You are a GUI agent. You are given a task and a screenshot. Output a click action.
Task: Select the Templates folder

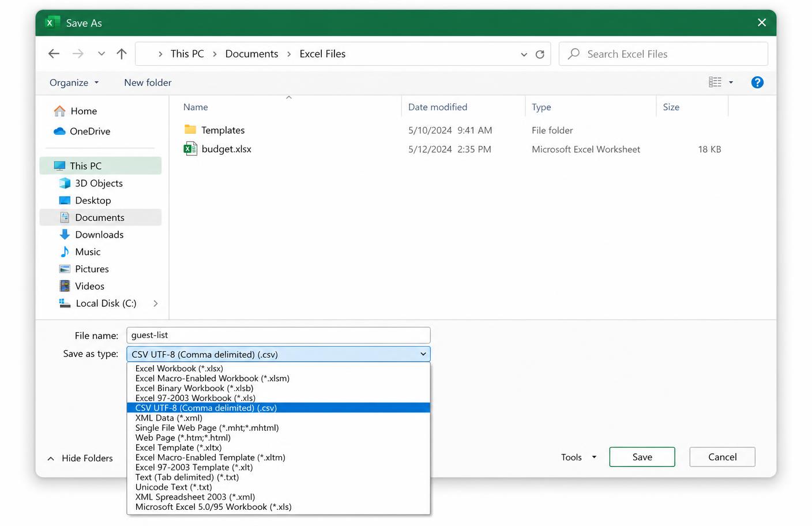(223, 130)
